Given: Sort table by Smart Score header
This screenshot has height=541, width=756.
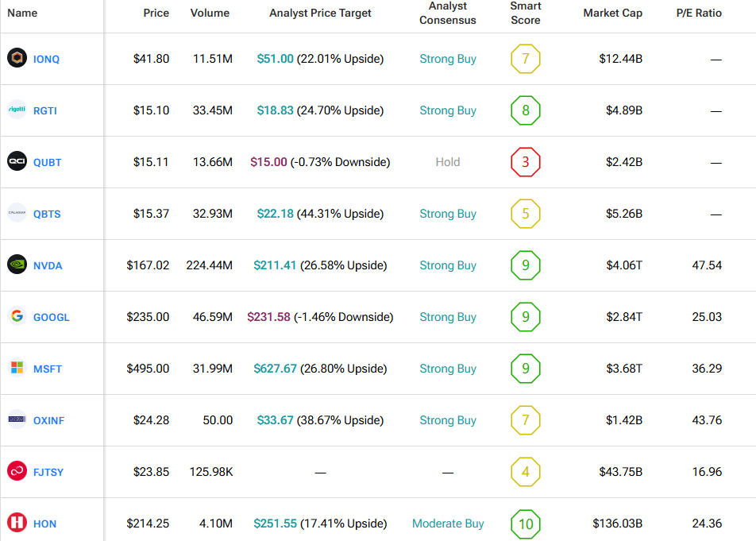Looking at the screenshot, I should (x=526, y=13).
